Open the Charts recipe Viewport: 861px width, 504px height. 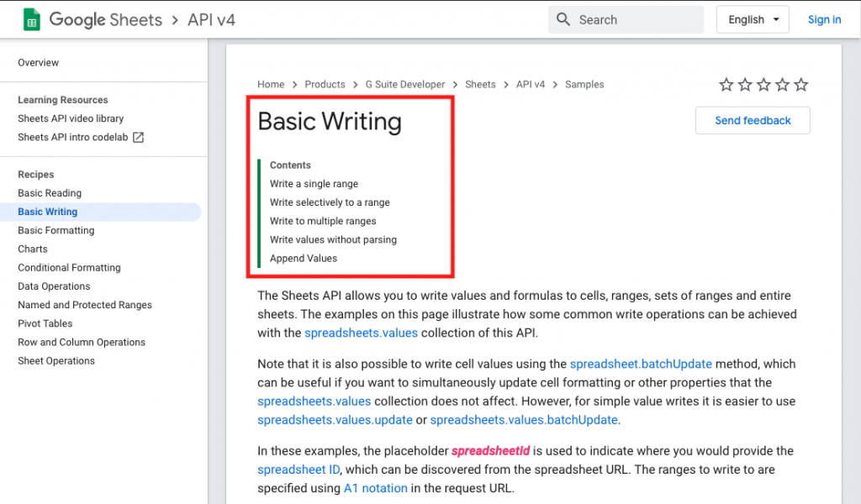click(x=33, y=249)
